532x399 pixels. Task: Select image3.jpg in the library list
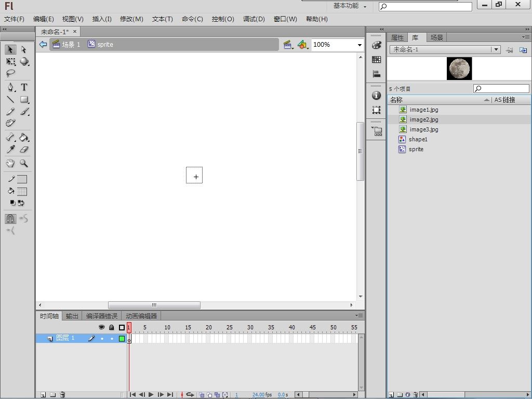[x=423, y=129]
